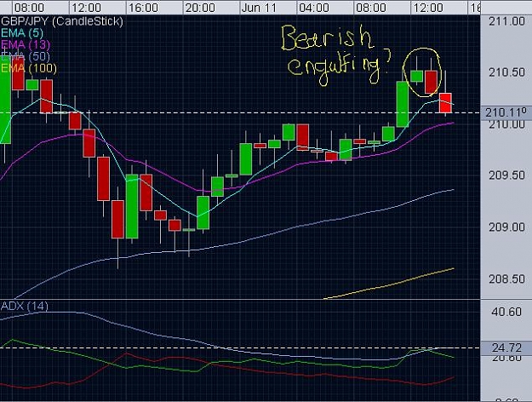Click the 211.00 price axis label
Image resolution: width=532 pixels, height=402 pixels.
[x=506, y=21]
